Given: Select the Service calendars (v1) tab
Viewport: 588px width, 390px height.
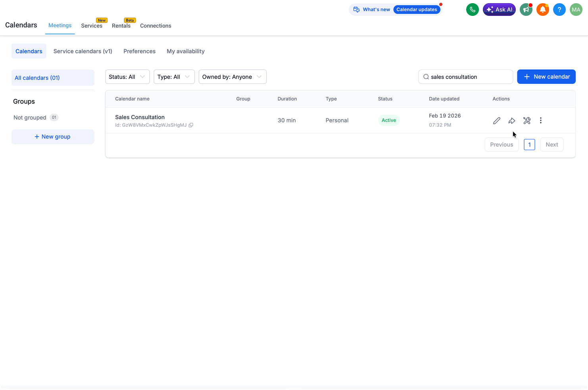Looking at the screenshot, I should tap(83, 51).
